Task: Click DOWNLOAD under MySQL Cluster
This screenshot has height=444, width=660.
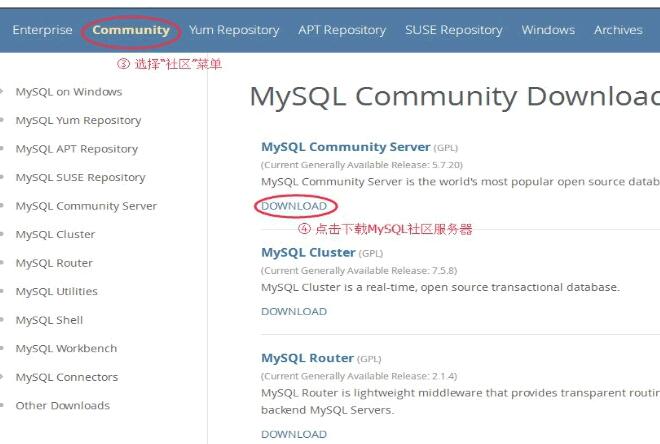Action: (x=294, y=311)
